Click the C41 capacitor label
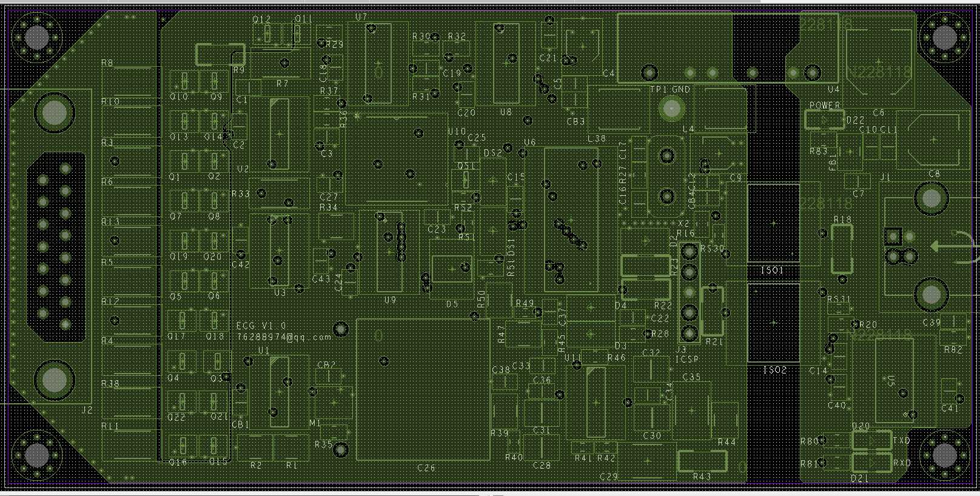Screen dimensions: 980x496 coord(950,409)
